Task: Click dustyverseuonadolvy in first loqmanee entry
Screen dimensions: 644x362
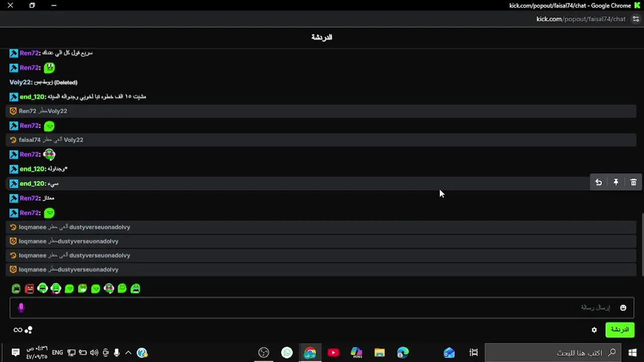Action: point(100,227)
